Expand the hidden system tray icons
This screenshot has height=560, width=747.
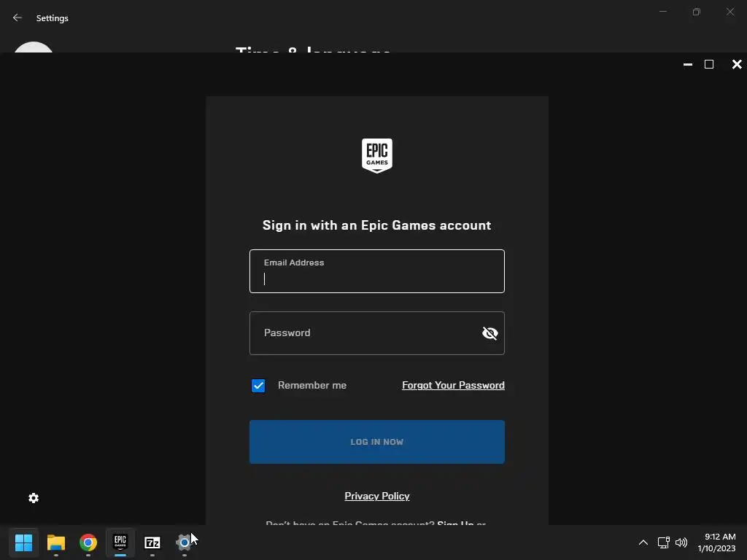point(643,542)
